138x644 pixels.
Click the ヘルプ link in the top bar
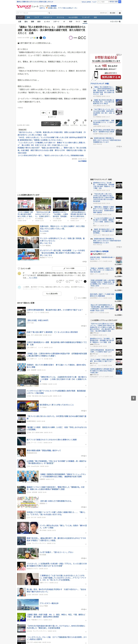pos(94,2)
